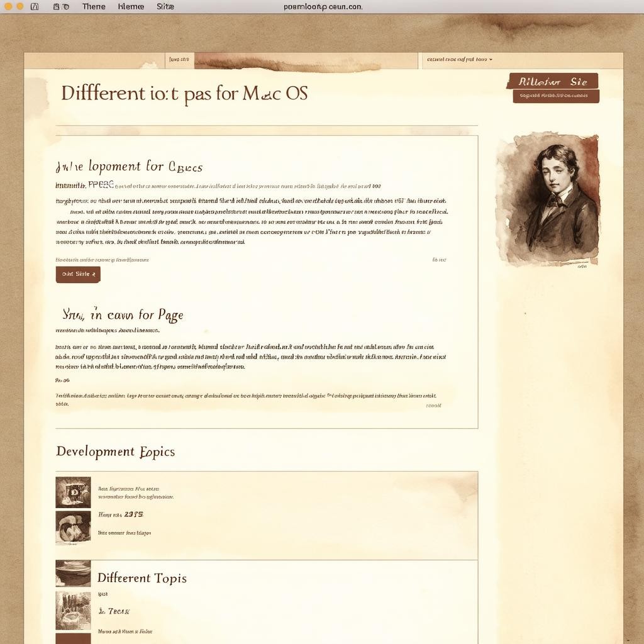Click the second thumbnail under Development Topics
The image size is (644, 644).
coord(73,527)
